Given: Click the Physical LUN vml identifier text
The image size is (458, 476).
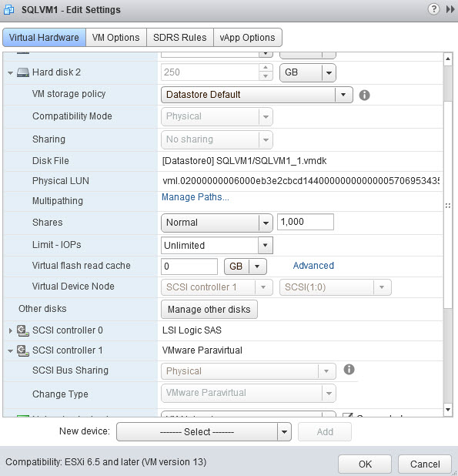Looking at the screenshot, I should [301, 181].
